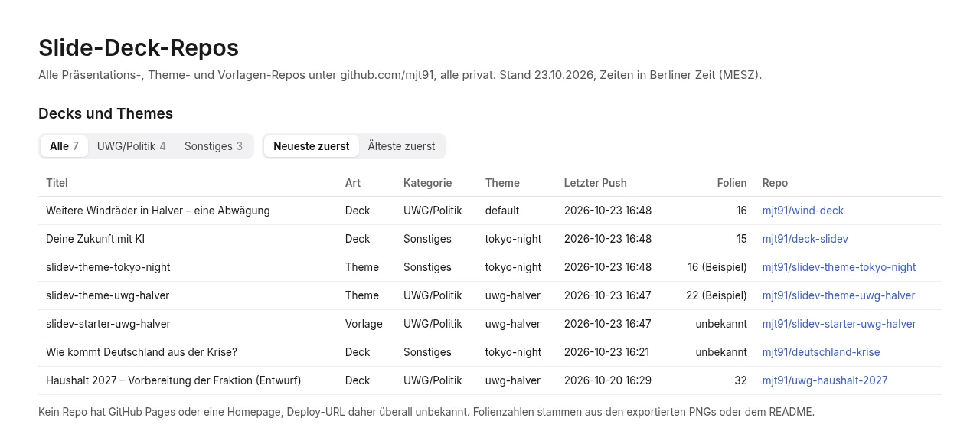This screenshot has height=444, width=980.
Task: Click the 'Slide-Deck-Repos' page heading
Action: (x=139, y=47)
